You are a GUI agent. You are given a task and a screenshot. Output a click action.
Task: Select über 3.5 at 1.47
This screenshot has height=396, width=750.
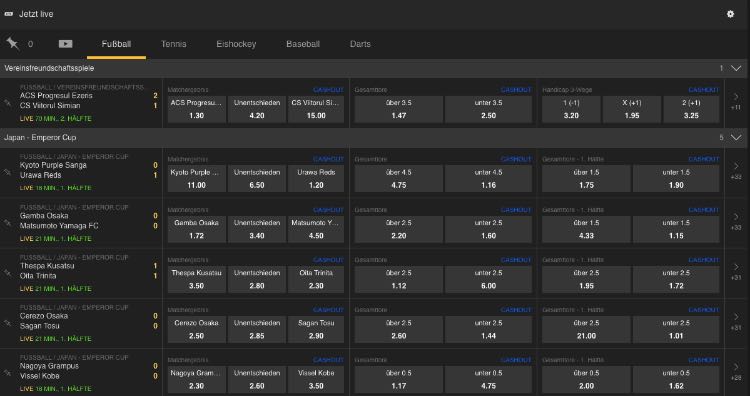pyautogui.click(x=398, y=109)
